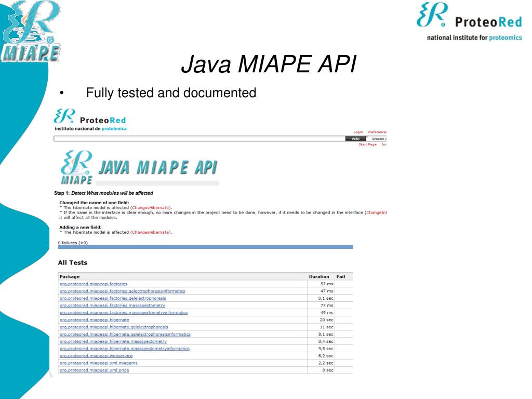This screenshot has height=399, width=532.
Task: Open the factories.gelectrophoresisinformatics package link
Action: [123, 291]
